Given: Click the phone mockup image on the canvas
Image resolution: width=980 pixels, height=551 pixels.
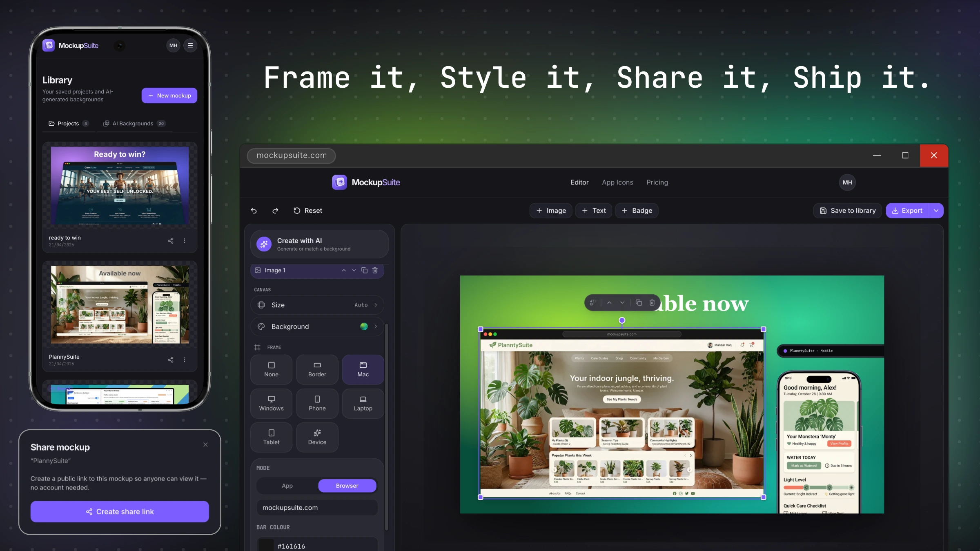Looking at the screenshot, I should [x=819, y=443].
